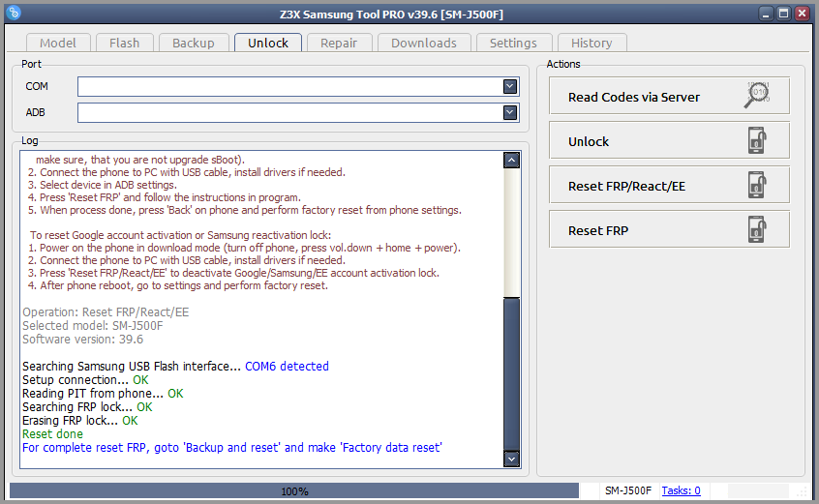The height and width of the screenshot is (504, 819).
Task: Expand the COM port dropdown arrow
Action: (x=510, y=87)
